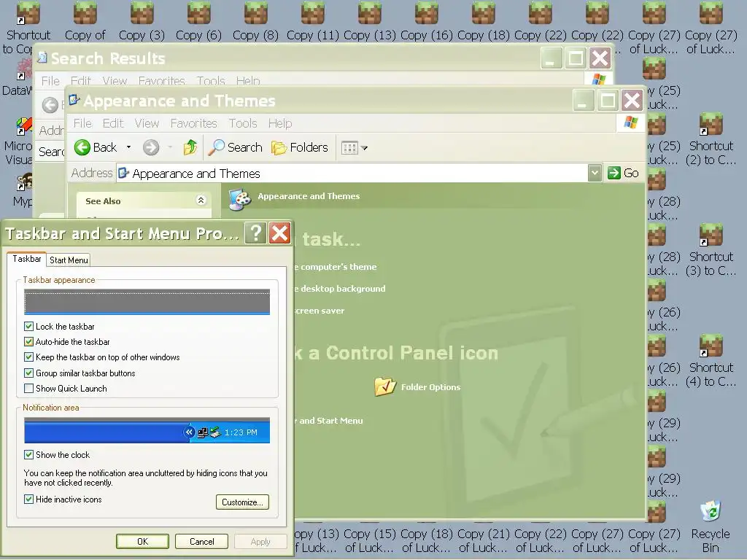Open Tools menu in Search Results window
747x560 pixels.
211,81
